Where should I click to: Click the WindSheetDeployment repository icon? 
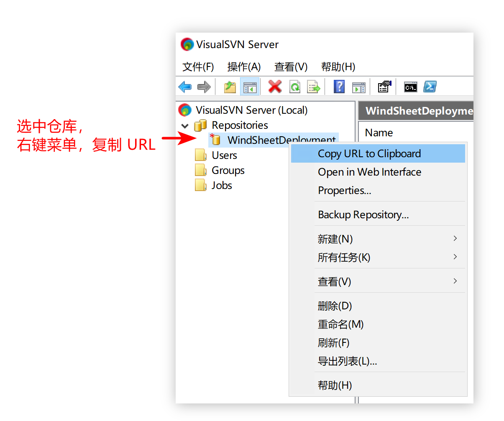coord(215,139)
